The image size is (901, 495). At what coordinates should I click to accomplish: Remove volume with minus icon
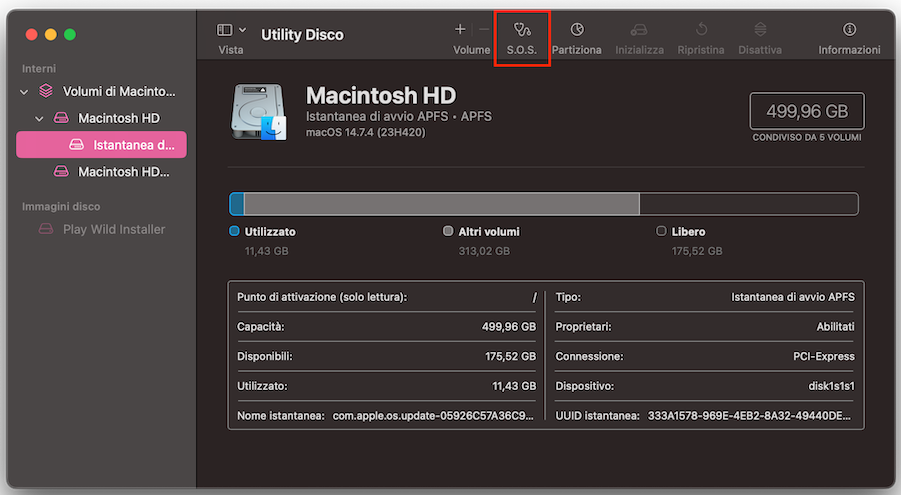pyautogui.click(x=484, y=30)
